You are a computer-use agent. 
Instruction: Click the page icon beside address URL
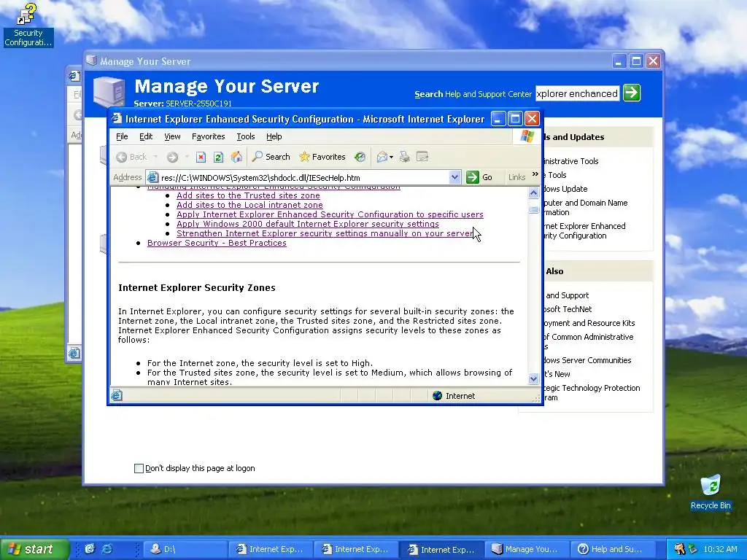coord(153,178)
